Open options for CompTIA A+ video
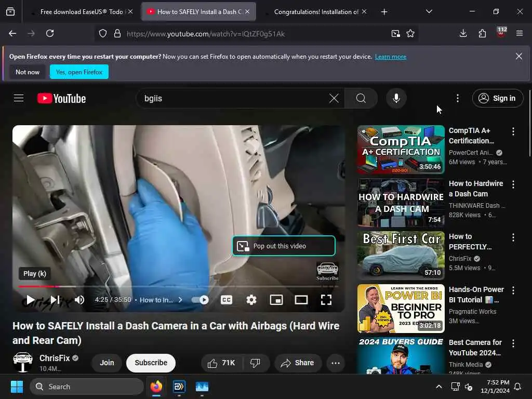532x399 pixels. tap(513, 131)
